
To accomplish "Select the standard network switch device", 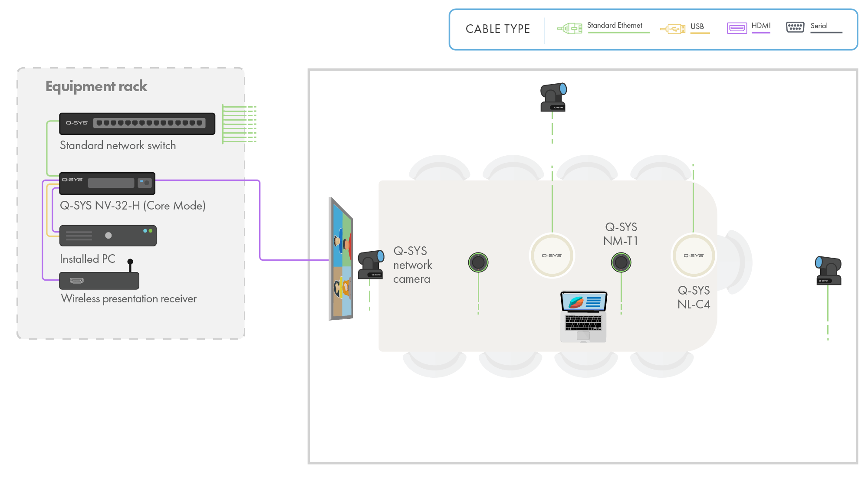I will tap(137, 124).
